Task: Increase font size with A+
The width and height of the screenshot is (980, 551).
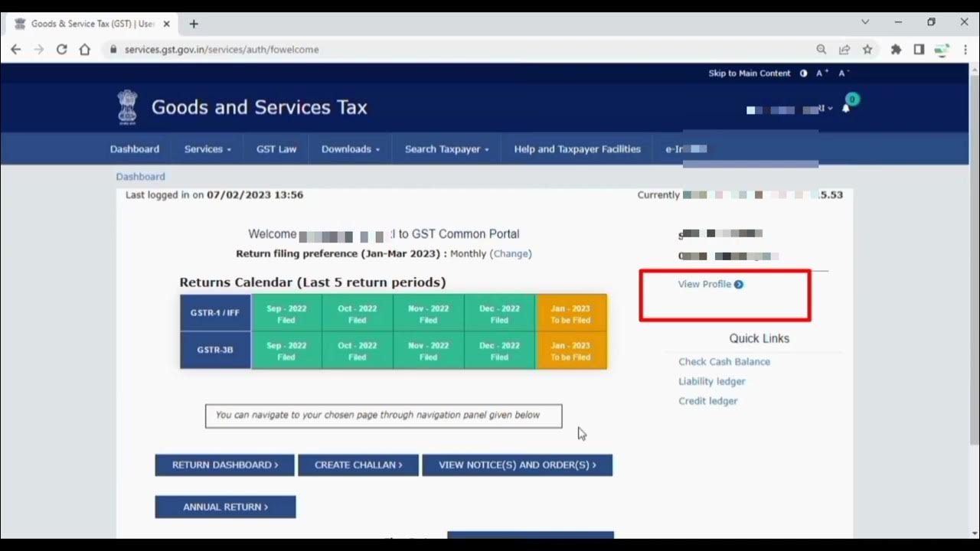Action: [822, 73]
